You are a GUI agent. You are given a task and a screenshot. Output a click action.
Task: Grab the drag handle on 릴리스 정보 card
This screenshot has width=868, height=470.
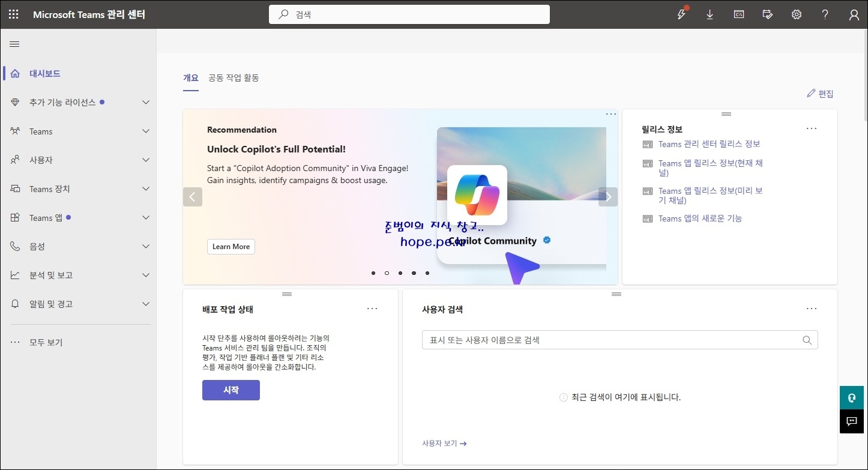point(726,114)
